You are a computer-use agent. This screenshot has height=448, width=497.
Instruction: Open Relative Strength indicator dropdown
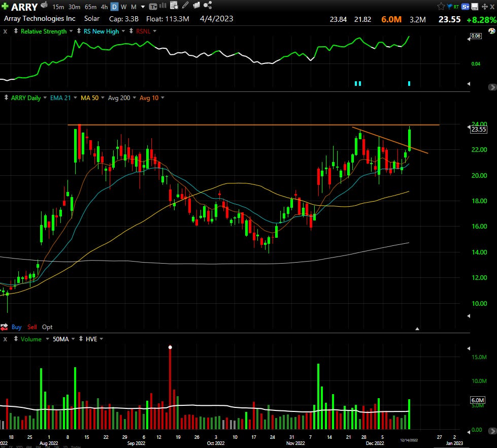pyautogui.click(x=71, y=31)
